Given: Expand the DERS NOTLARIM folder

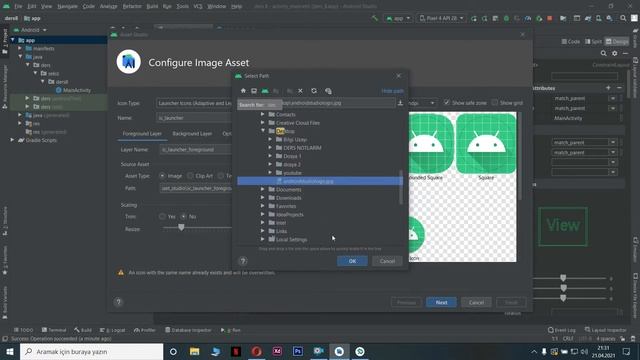Looking at the screenshot, I should pyautogui.click(x=270, y=148).
